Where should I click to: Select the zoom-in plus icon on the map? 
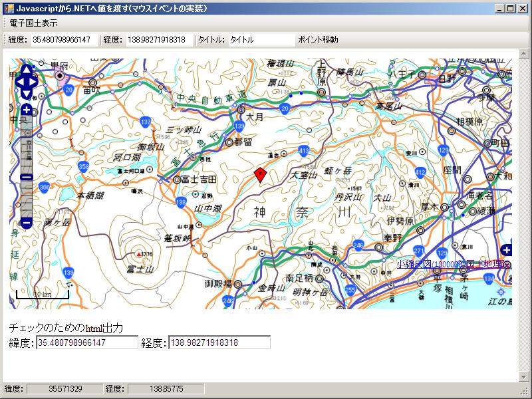tap(27, 110)
